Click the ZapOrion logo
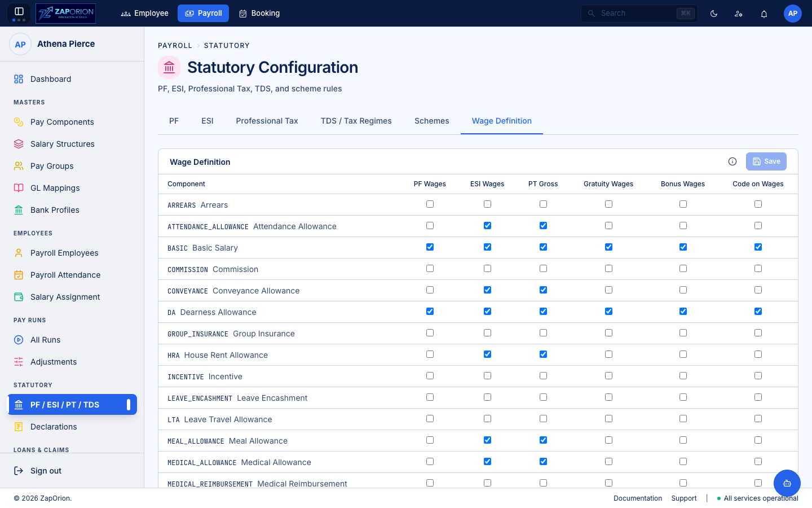This screenshot has width=812, height=508. [x=65, y=13]
